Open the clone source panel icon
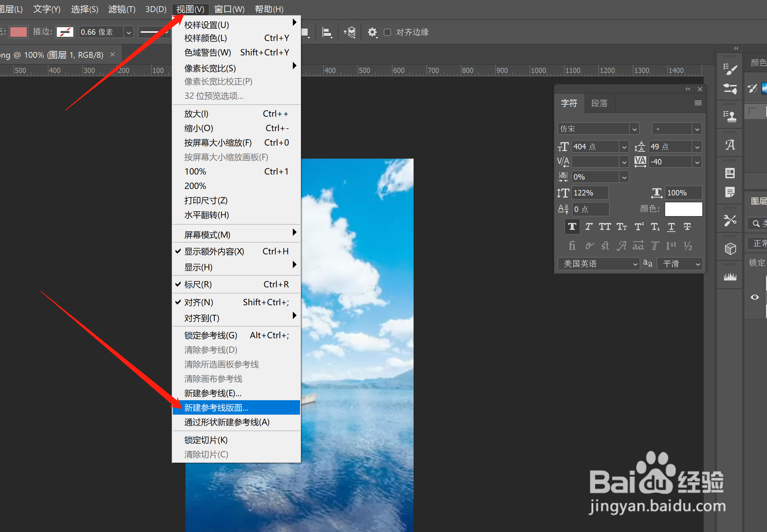This screenshot has height=532, width=767. [730, 116]
